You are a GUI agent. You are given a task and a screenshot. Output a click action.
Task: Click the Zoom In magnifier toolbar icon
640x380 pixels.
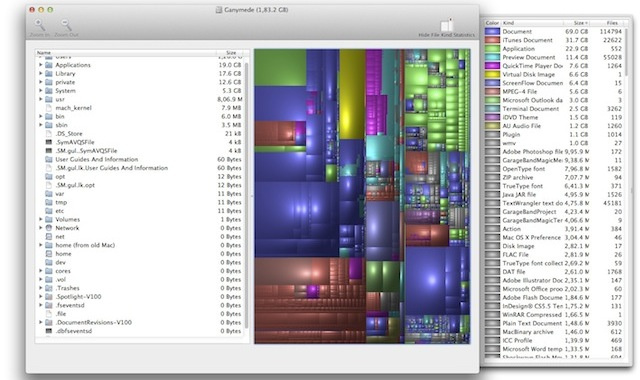(39, 25)
